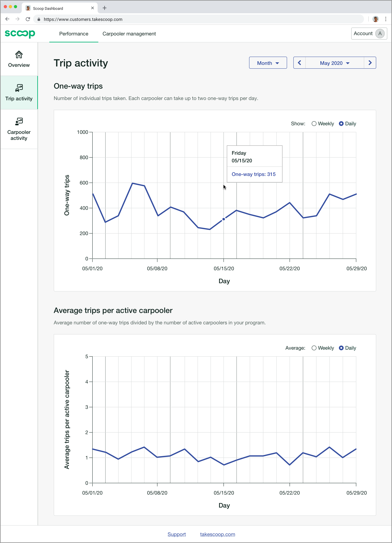Go to next month with right chevron
Screen dimensions: 392x543
tap(370, 63)
